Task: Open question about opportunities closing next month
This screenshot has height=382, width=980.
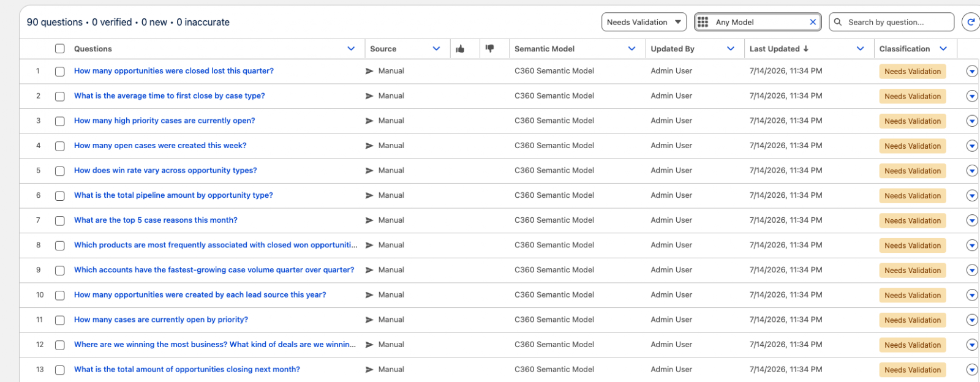Action: coord(187,369)
